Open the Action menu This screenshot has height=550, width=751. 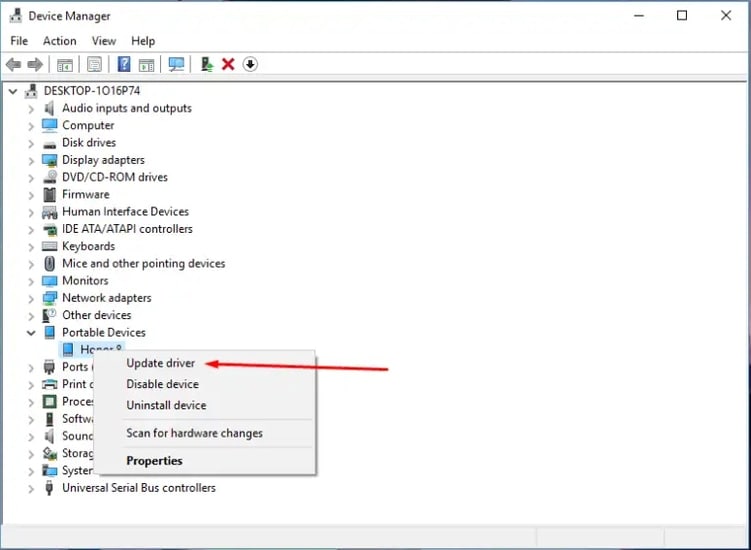point(59,41)
